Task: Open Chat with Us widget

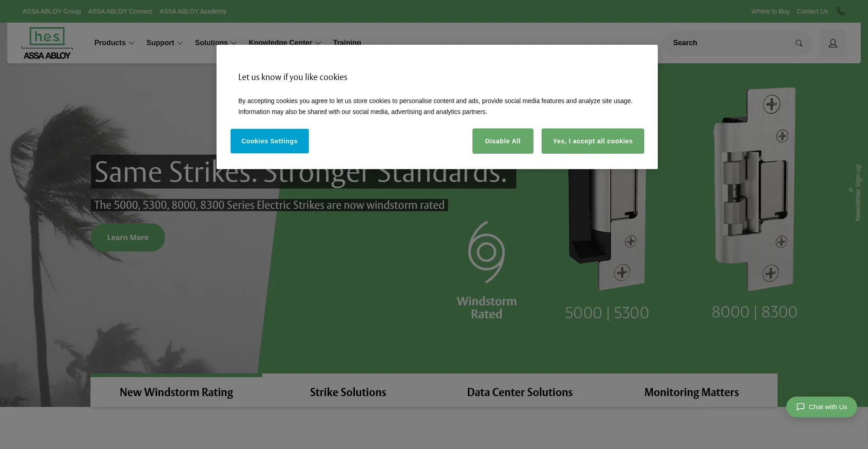Action: pyautogui.click(x=821, y=407)
